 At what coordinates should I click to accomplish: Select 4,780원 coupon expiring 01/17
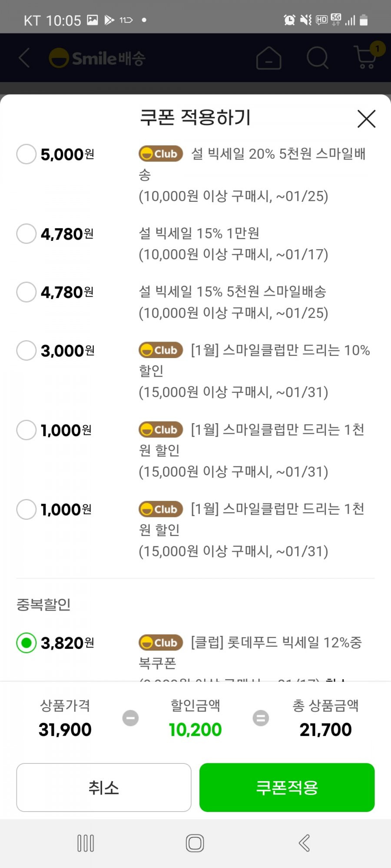pos(26,234)
